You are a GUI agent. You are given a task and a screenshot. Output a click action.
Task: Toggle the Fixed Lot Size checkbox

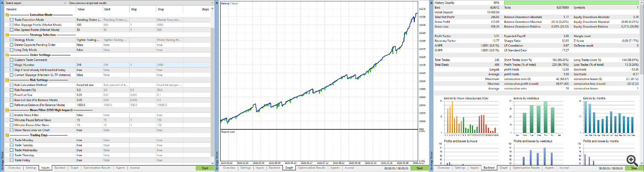point(11,95)
